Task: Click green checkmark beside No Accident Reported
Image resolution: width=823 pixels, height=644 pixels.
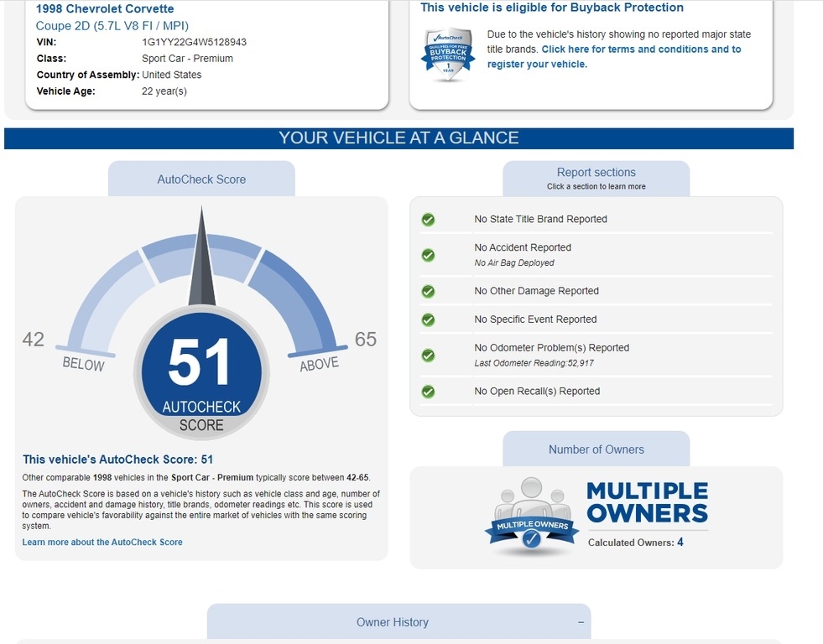Action: 428,255
